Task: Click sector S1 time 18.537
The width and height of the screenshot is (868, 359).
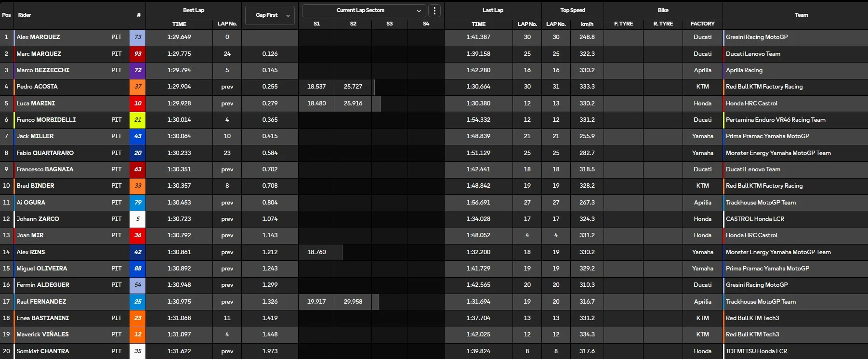Action: [x=316, y=87]
